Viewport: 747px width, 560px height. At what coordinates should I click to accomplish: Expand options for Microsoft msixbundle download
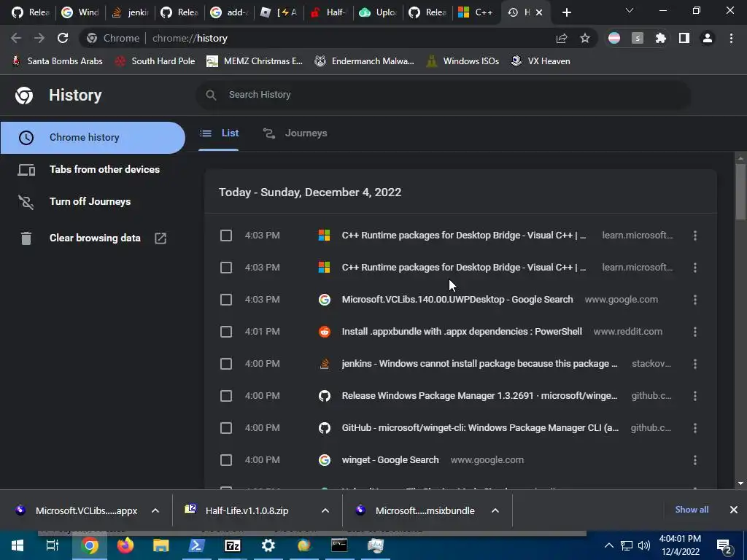(495, 510)
